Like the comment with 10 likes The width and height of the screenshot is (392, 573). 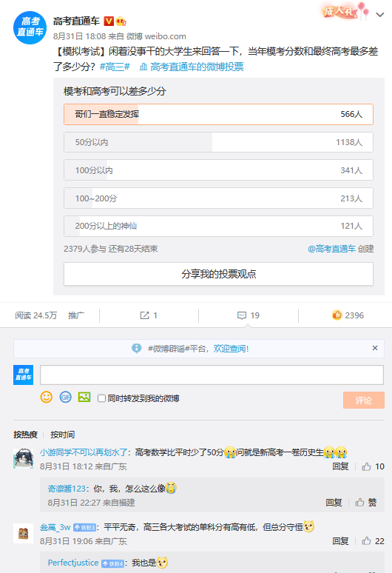(x=373, y=466)
